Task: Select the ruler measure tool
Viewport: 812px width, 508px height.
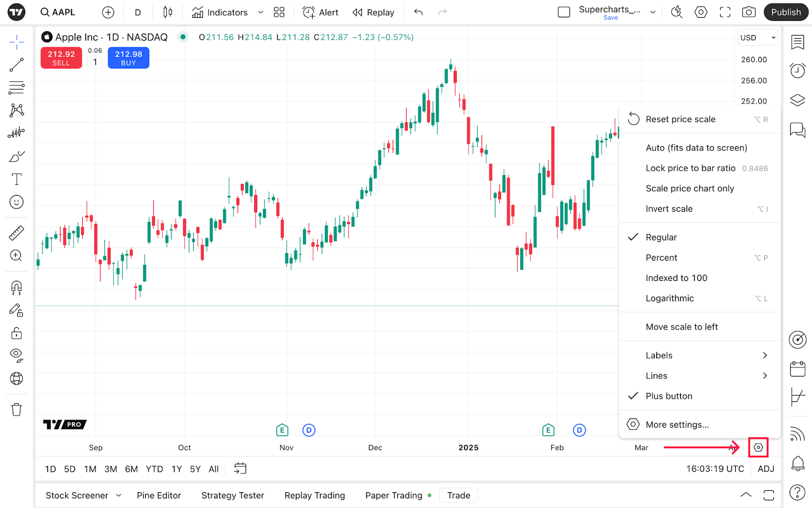Action: point(16,233)
